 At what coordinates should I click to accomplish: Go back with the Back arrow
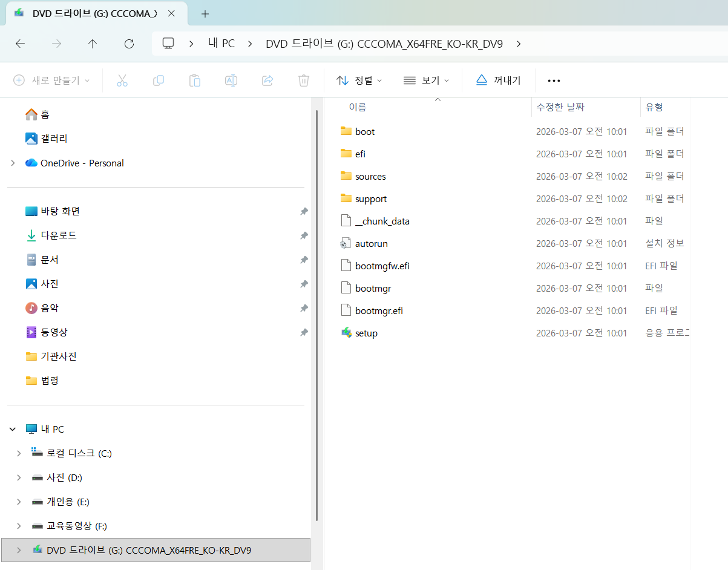coord(20,44)
